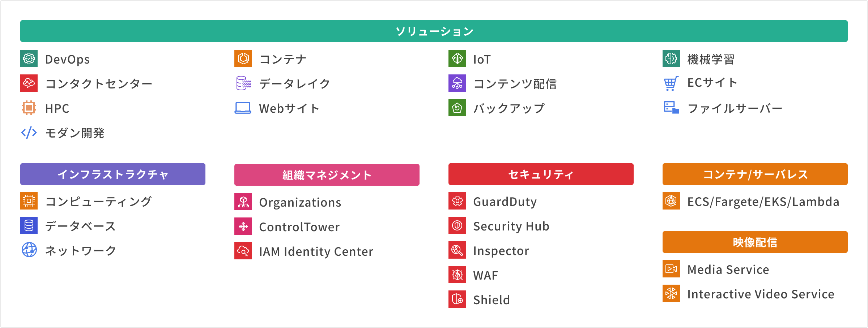Click the モダン開発 code brackets icon

click(29, 133)
